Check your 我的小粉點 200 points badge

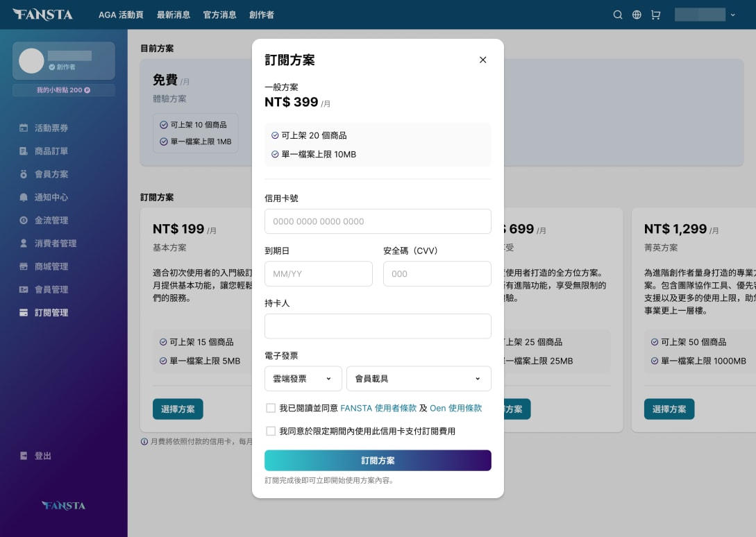(63, 90)
